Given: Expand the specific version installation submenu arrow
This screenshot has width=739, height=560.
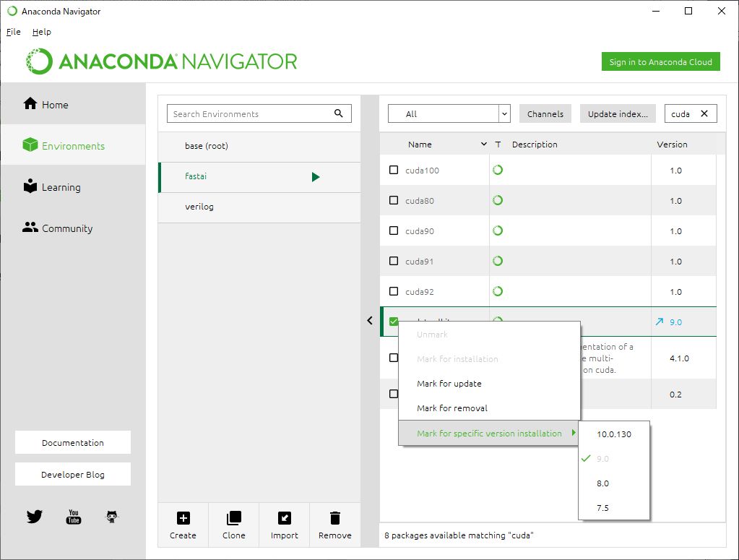Looking at the screenshot, I should point(574,433).
